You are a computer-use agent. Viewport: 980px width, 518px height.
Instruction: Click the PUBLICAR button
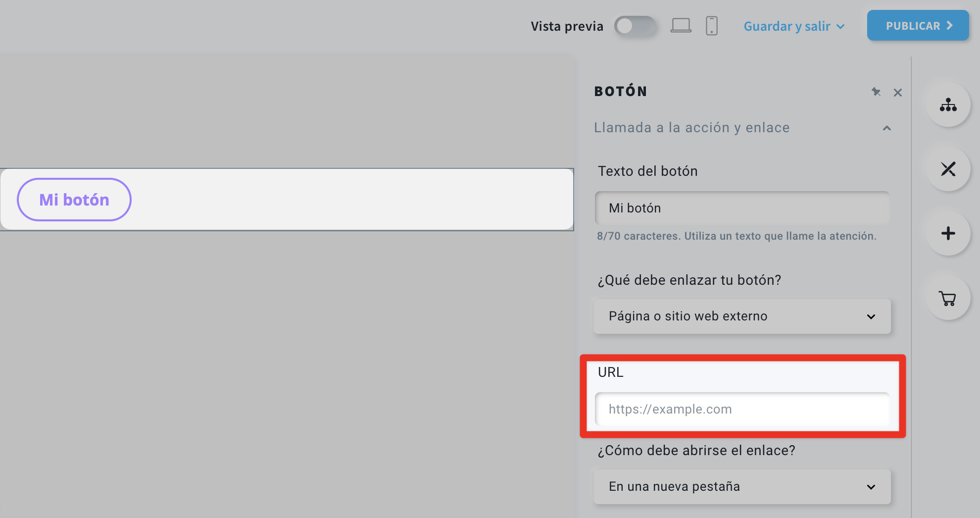click(918, 25)
